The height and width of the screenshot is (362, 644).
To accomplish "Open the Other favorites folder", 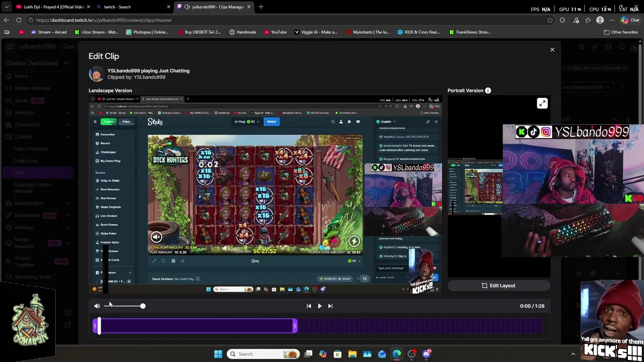I will 621,32.
